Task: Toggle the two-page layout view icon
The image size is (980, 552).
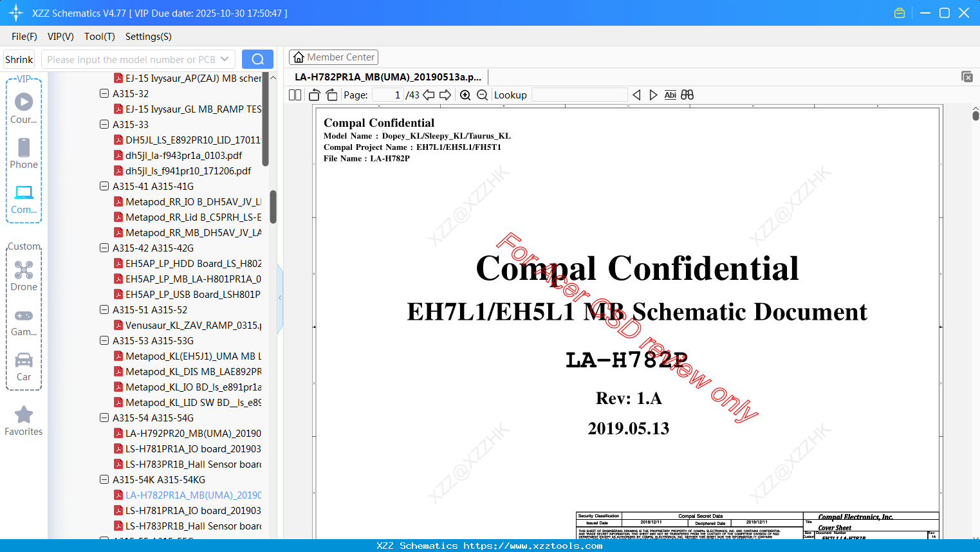Action: coord(295,95)
